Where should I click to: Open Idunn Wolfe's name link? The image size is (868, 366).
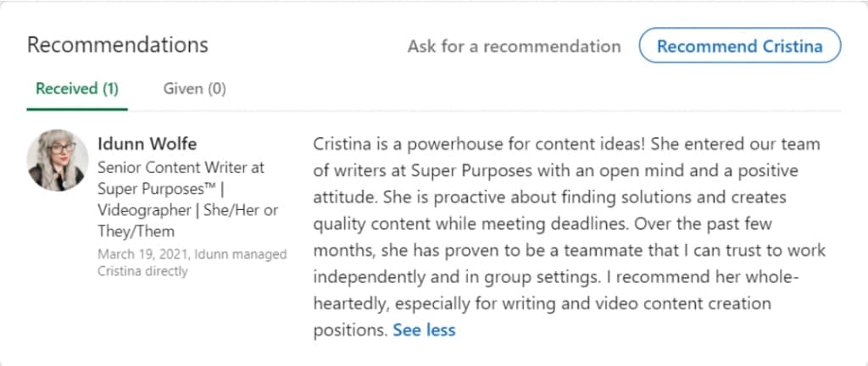point(147,143)
